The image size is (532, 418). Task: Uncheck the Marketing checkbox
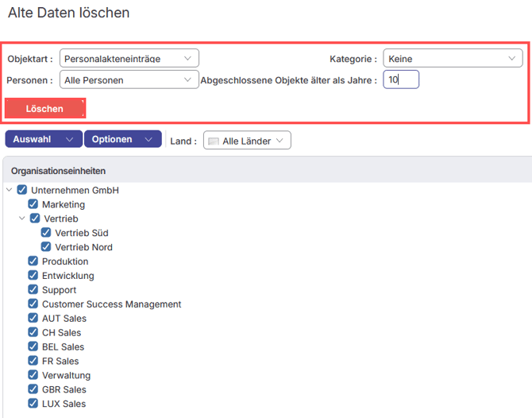point(33,204)
